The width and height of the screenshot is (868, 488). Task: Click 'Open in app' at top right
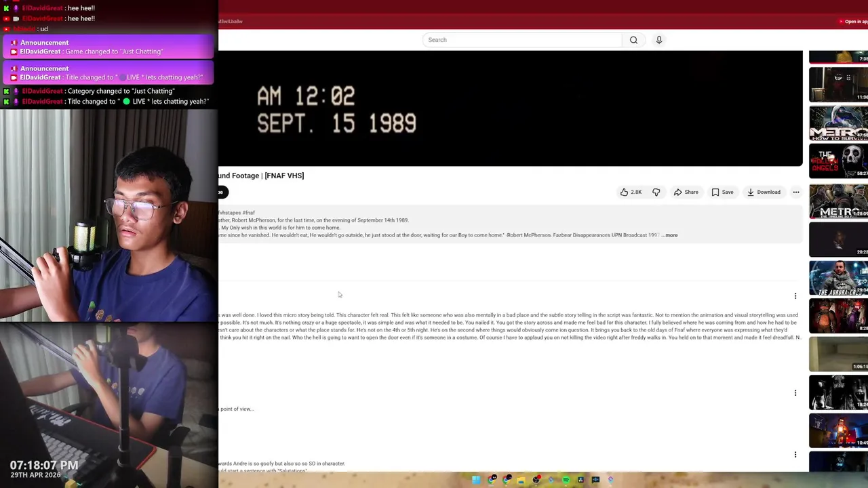854,22
